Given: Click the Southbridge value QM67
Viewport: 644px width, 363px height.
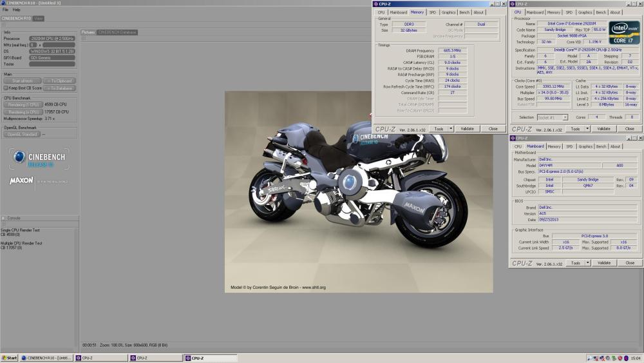Looking at the screenshot, I should (588, 186).
